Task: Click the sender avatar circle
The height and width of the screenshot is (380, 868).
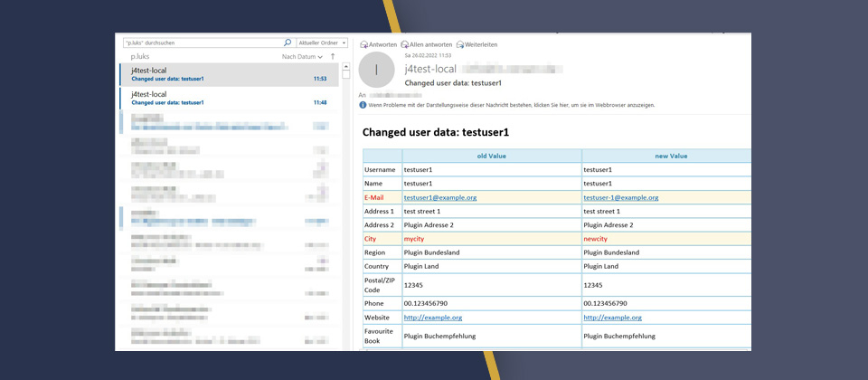Action: click(376, 70)
